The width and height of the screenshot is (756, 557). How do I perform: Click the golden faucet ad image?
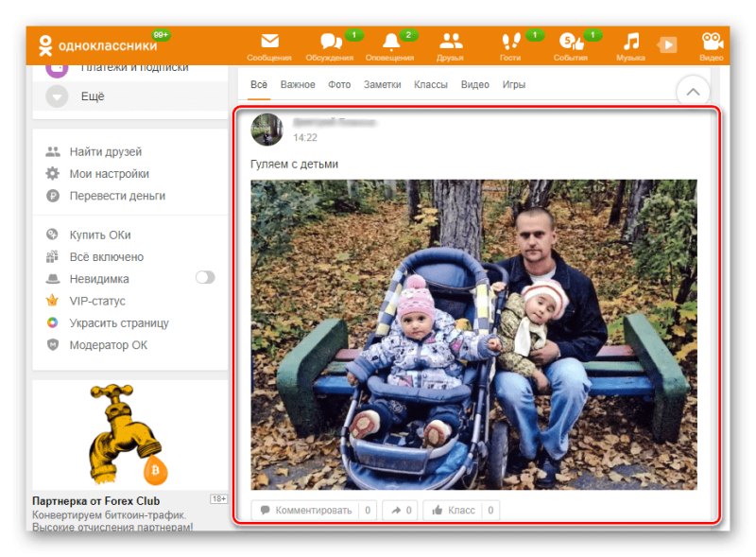point(128,434)
